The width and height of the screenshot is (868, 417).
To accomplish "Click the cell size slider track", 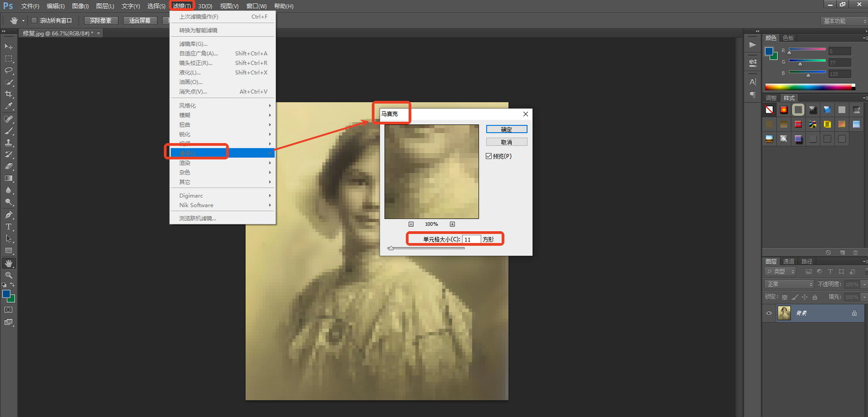I will [427, 248].
